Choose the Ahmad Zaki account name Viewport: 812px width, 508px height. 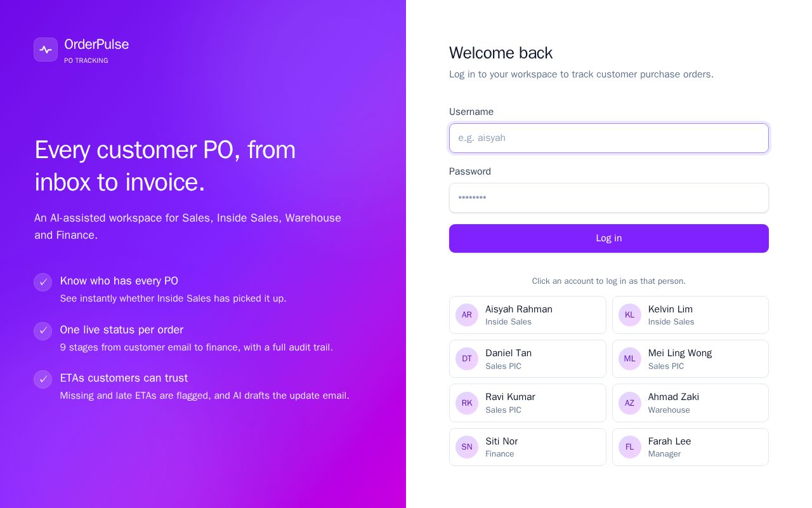pyautogui.click(x=674, y=397)
